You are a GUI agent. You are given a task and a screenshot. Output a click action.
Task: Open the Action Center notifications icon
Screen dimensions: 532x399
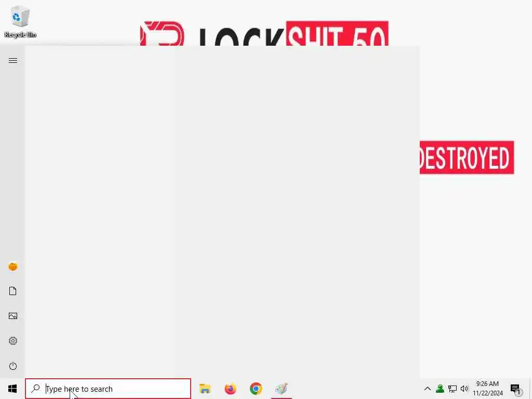tap(516, 389)
